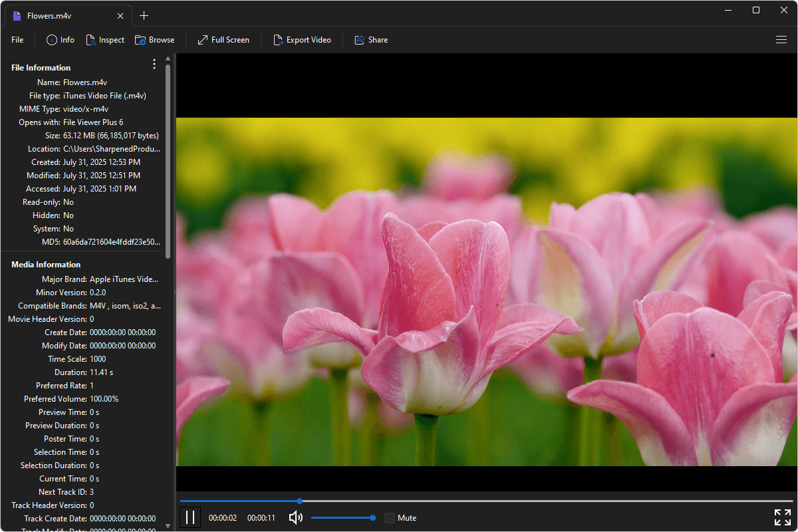Screen dimensions: 798x532
Task: Enter Full Screen from the toolbar
Action: (x=223, y=40)
